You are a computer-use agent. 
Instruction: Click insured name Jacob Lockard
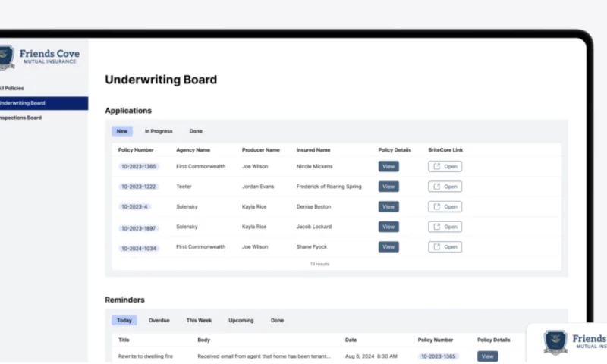[x=314, y=227]
